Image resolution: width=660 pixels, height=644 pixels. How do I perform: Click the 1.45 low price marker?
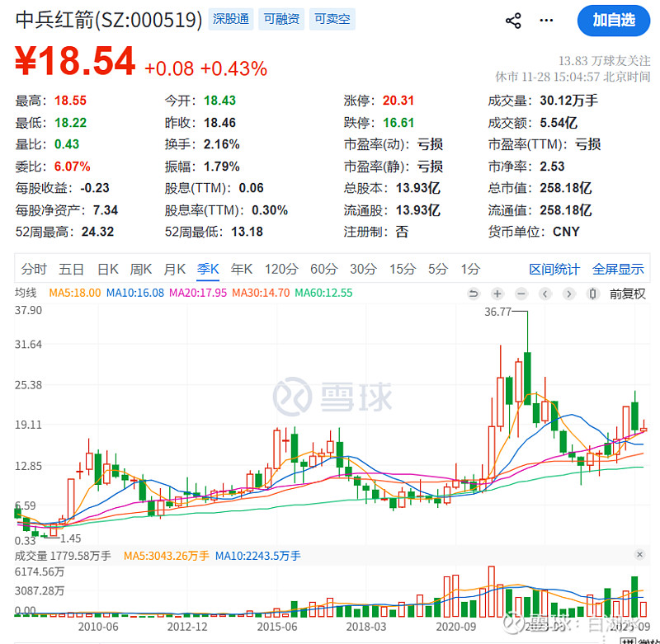[70, 538]
